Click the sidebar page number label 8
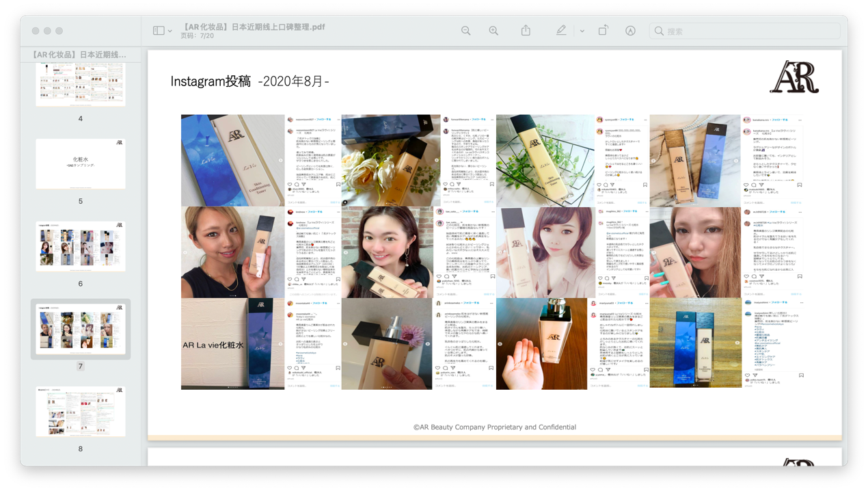The image size is (868, 491). click(81, 449)
